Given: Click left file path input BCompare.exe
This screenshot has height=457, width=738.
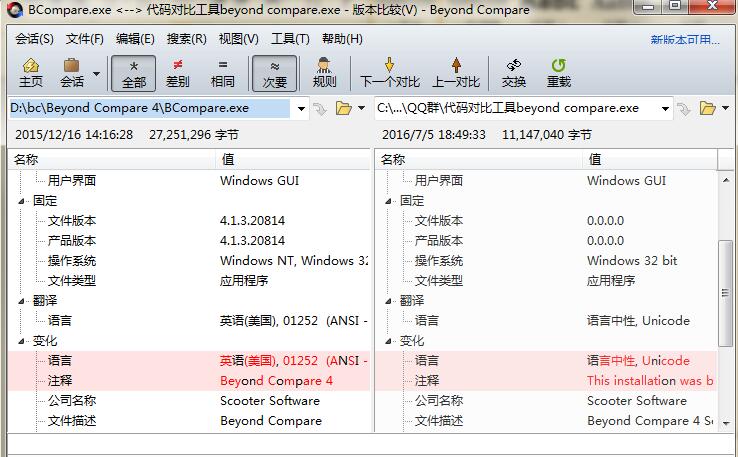Looking at the screenshot, I should click(x=150, y=108).
